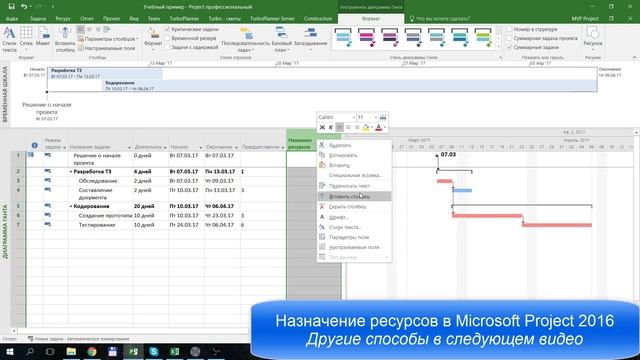
Task: Open File Explorer from the taskbar
Action: 71,351
